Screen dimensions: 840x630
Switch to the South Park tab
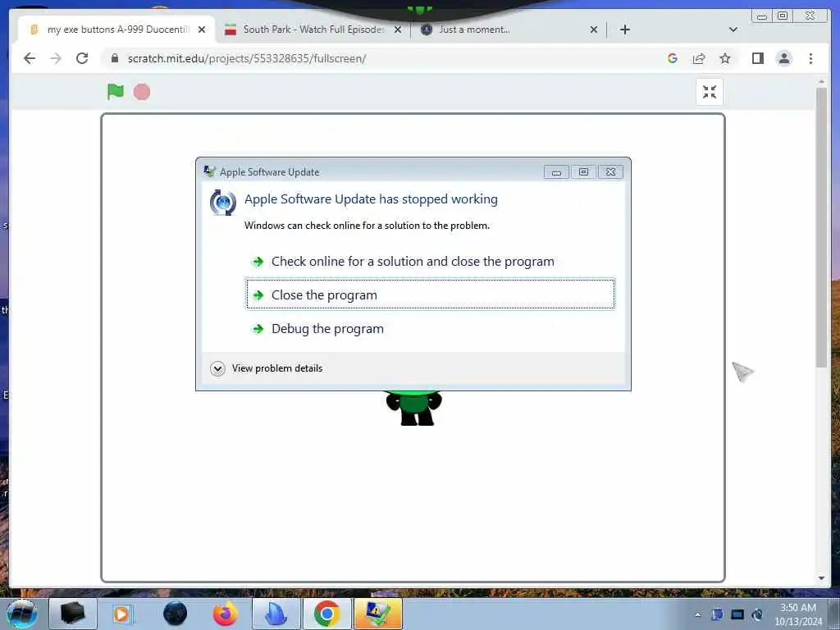pos(313,30)
